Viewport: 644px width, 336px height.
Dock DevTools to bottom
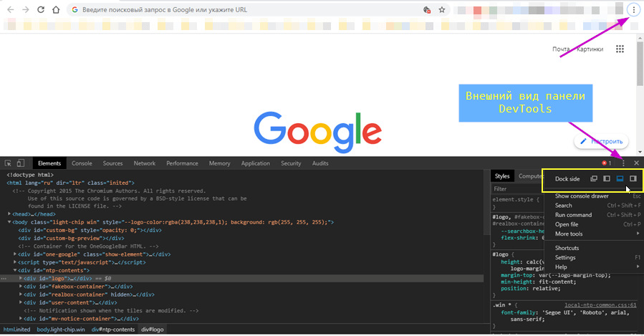[x=620, y=178]
